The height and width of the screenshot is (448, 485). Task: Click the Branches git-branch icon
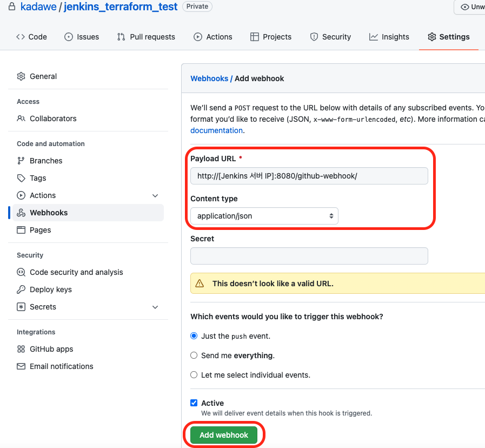(21, 161)
